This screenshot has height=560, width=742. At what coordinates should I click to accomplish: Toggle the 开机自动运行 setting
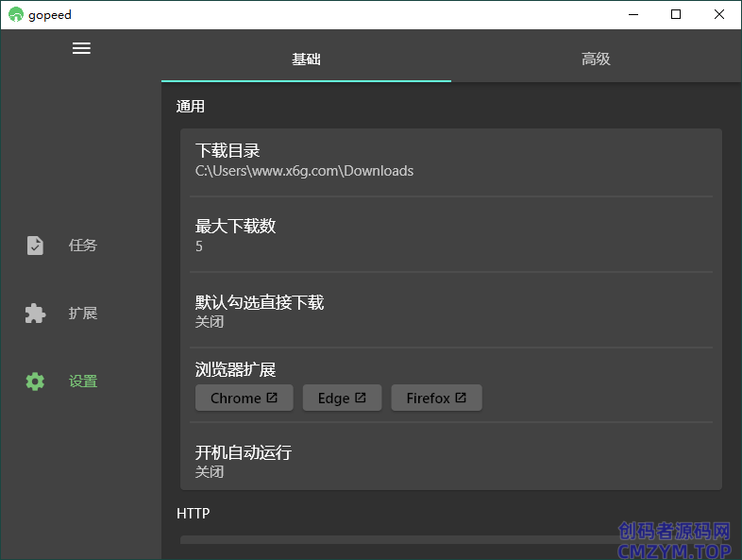(450, 461)
